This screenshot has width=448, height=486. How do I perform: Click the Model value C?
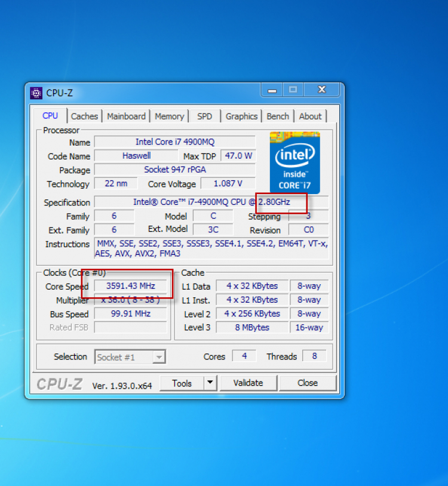[x=213, y=216]
